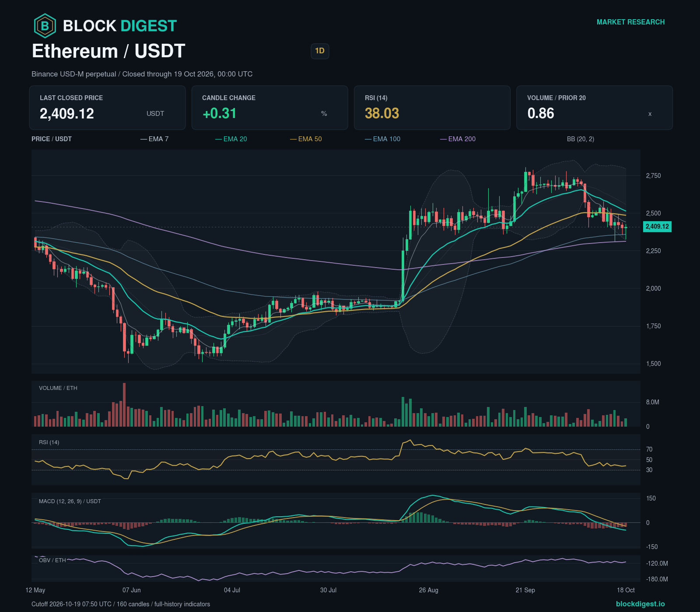Viewport: 700px width, 612px height.
Task: Click the RSI (14) value 38.03
Action: 382,114
